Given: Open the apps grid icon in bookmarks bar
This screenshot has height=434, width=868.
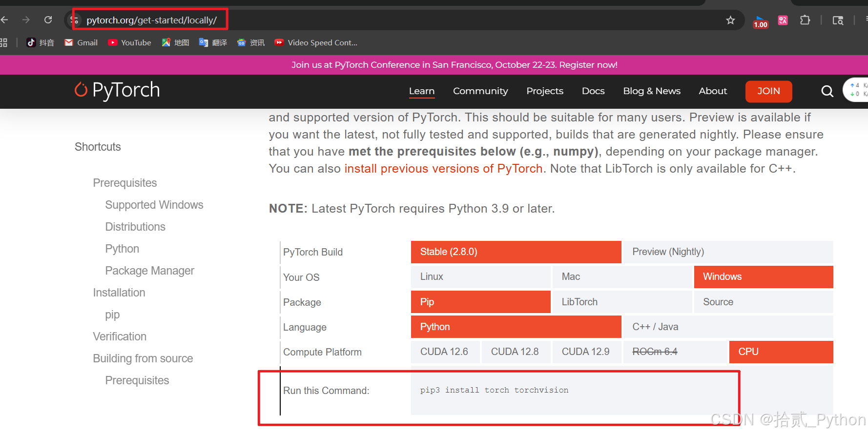Looking at the screenshot, I should [x=3, y=43].
